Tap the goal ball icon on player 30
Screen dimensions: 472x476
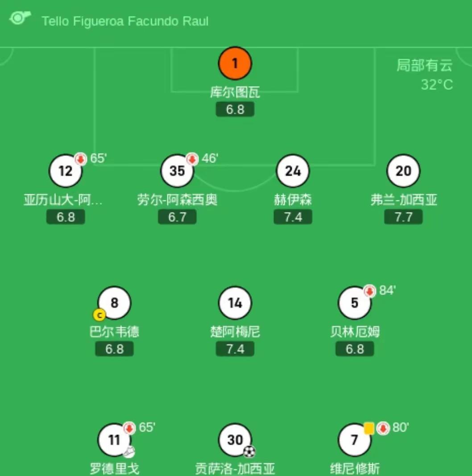click(x=249, y=452)
